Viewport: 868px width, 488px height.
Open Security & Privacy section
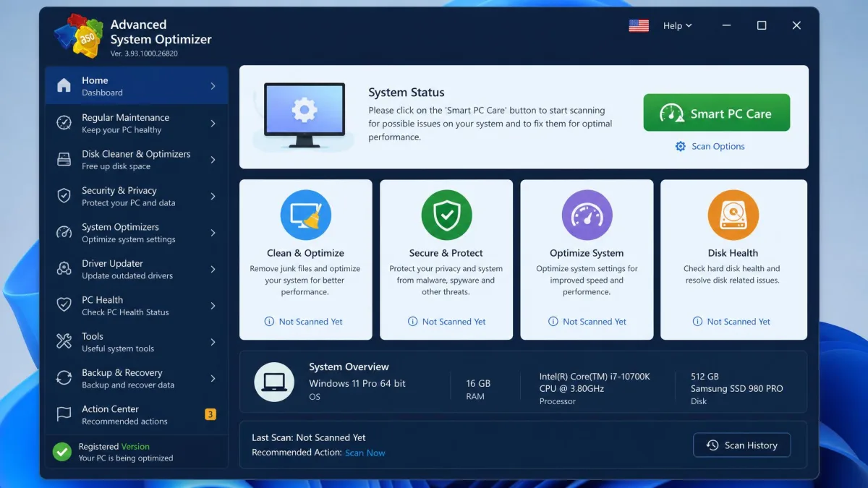tap(137, 196)
